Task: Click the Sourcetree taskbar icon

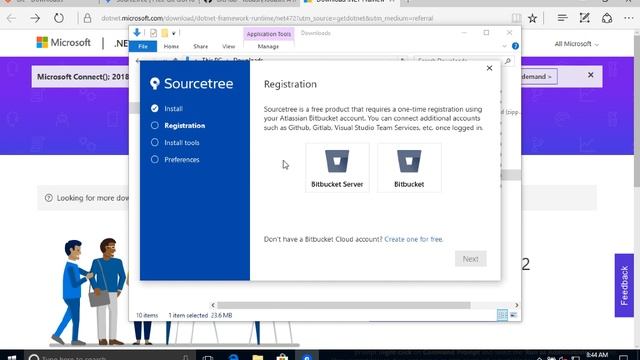Action: pos(307,358)
